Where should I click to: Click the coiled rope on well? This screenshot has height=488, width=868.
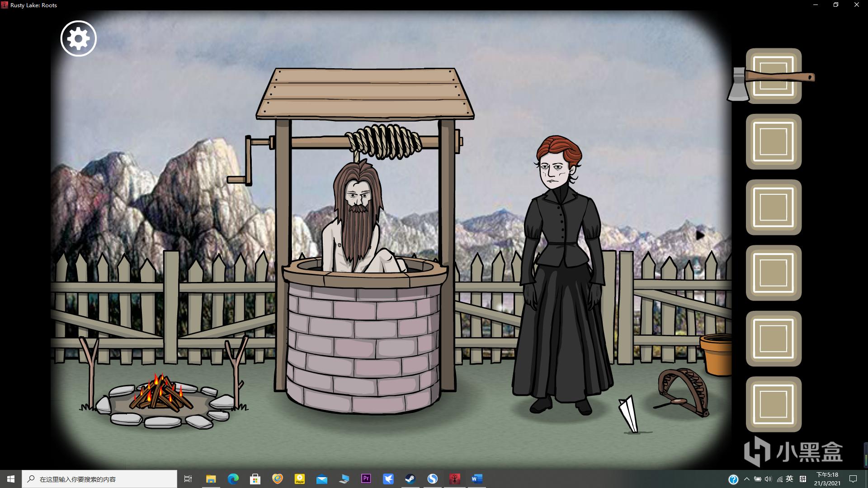(x=383, y=141)
